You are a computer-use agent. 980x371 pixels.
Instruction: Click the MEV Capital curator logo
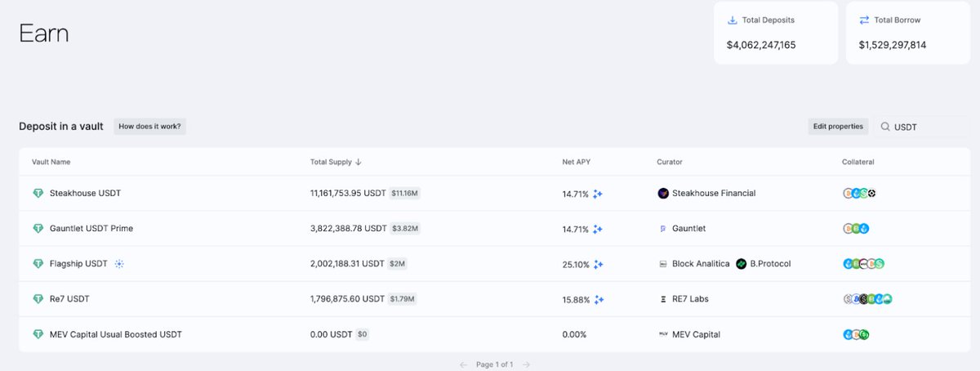tap(663, 334)
